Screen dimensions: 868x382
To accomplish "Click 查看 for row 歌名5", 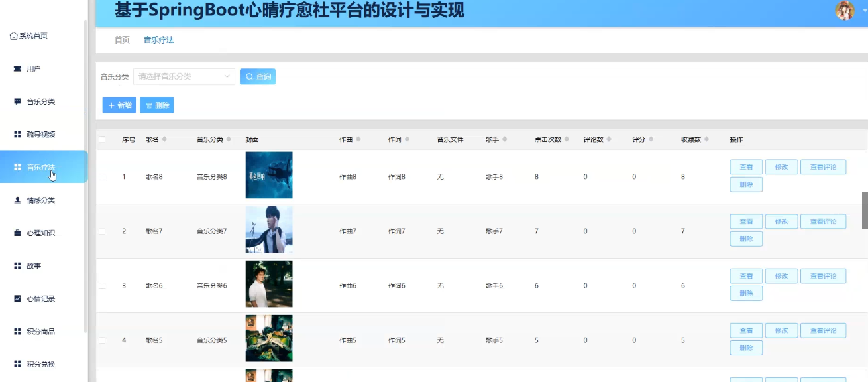I will (746, 330).
